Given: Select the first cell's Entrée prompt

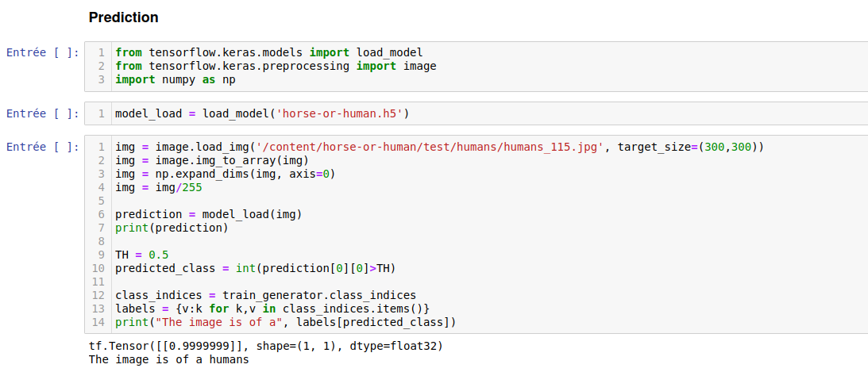Looking at the screenshot, I should tap(43, 52).
